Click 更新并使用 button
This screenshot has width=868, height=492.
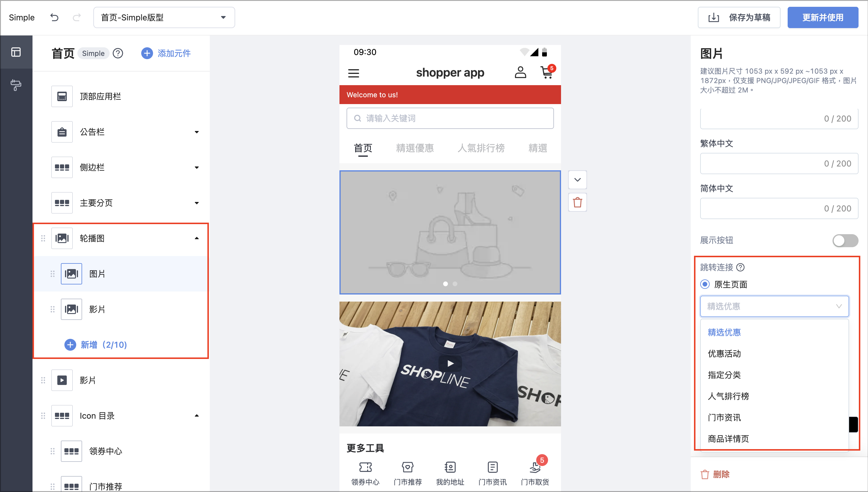point(823,17)
